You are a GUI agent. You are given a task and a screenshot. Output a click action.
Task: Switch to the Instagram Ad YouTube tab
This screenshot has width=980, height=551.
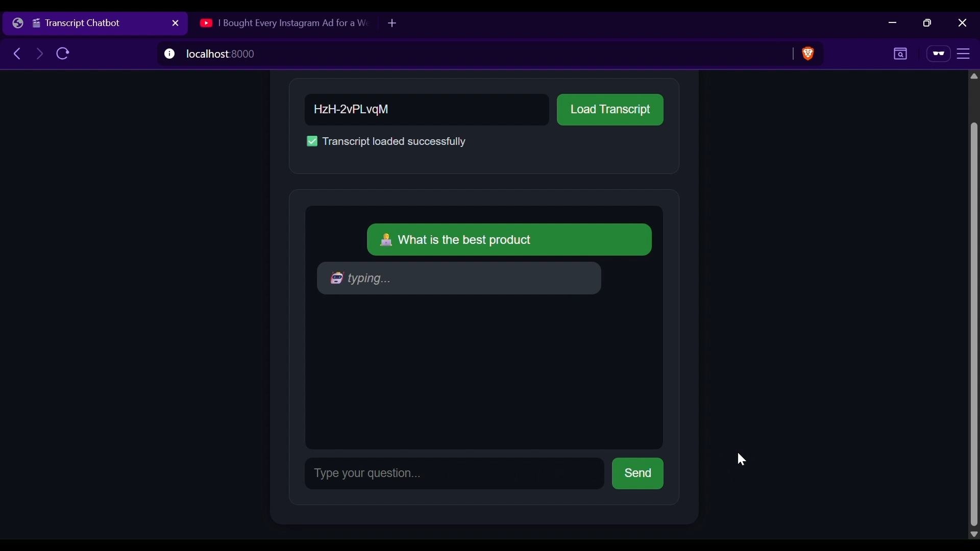click(x=286, y=23)
